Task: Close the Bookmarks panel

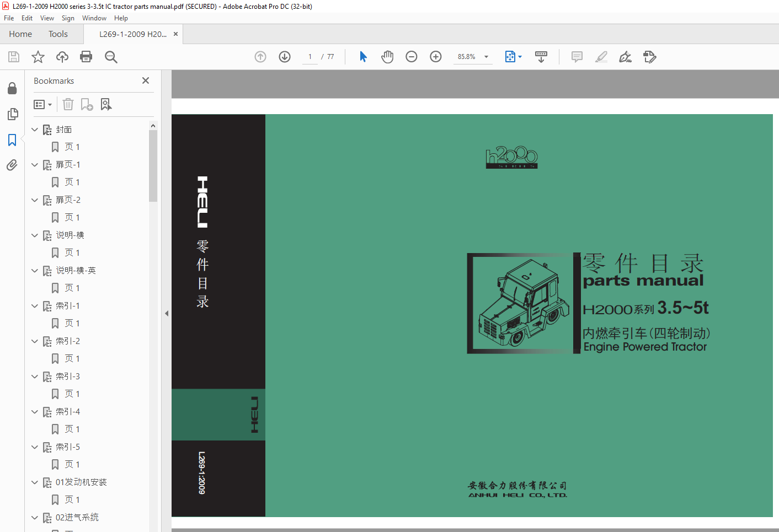Action: (x=146, y=80)
